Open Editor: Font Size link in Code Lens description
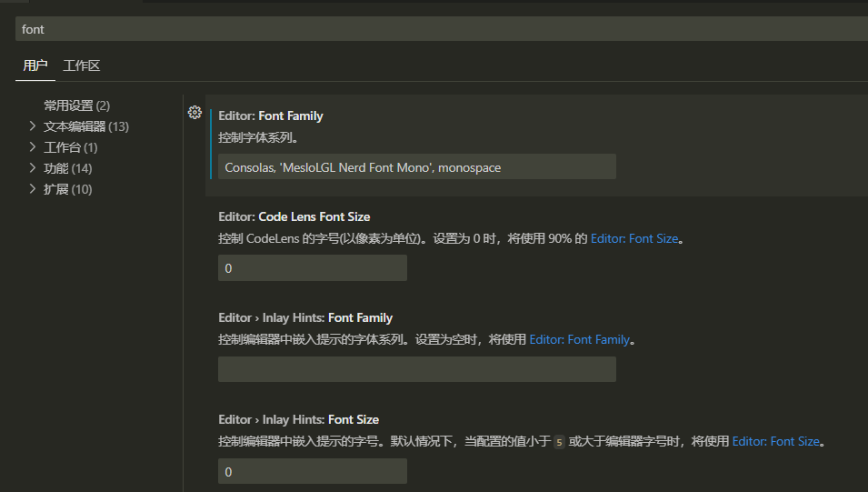Image resolution: width=868 pixels, height=492 pixels. point(634,238)
